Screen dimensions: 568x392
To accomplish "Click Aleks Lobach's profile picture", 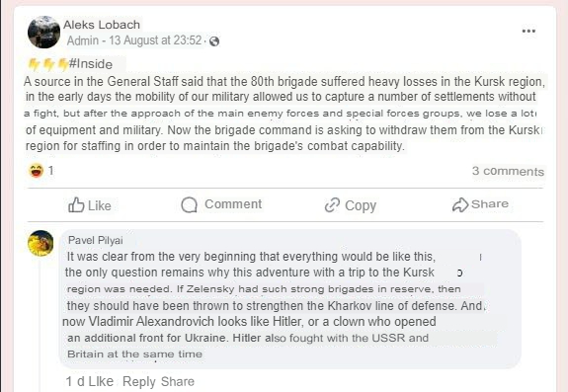I will (43, 32).
